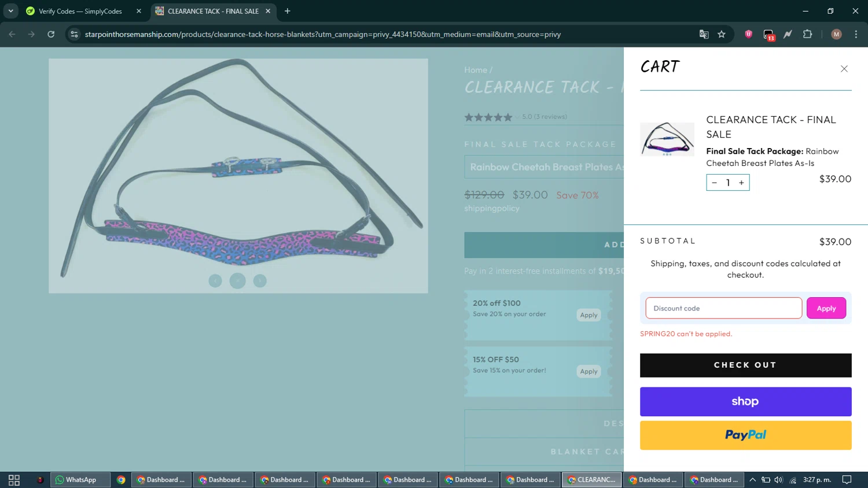Open the Final Sale Tack Package dropdown
Viewport: 868px width, 488px height.
(544, 167)
